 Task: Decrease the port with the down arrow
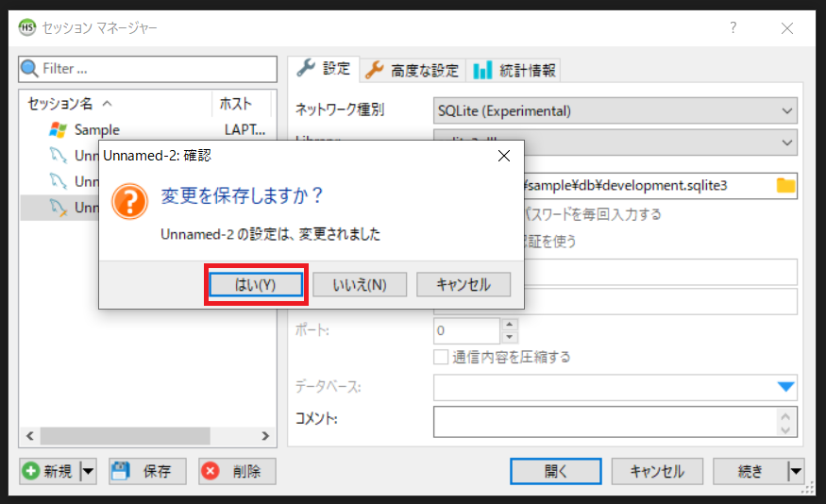click(510, 337)
